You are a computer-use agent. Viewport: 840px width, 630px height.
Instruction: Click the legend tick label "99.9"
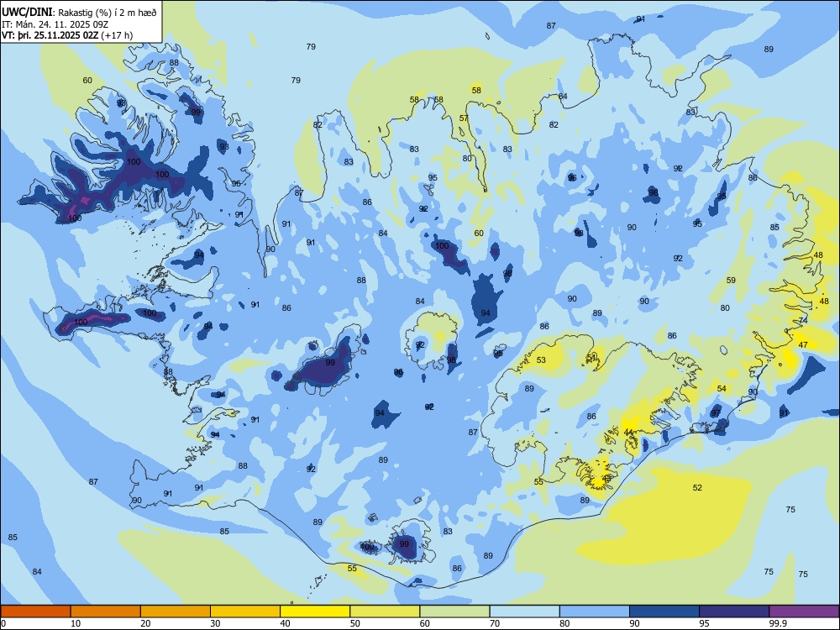[x=778, y=623]
